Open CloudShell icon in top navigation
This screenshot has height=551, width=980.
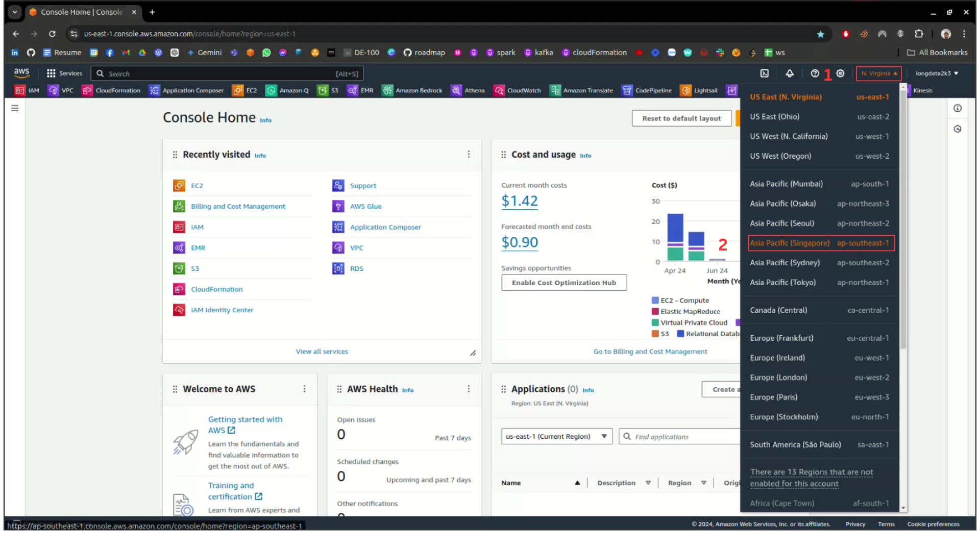[x=764, y=73]
